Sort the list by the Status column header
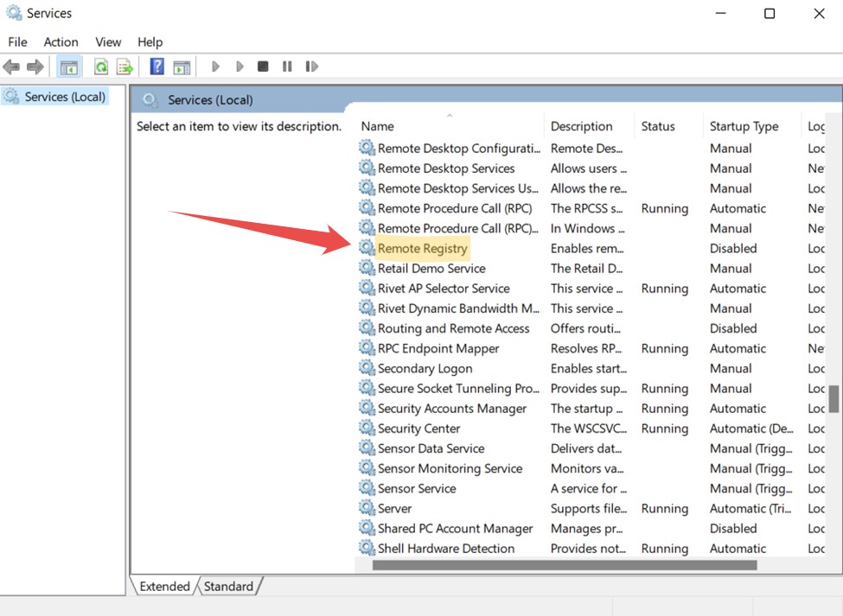 [x=658, y=126]
